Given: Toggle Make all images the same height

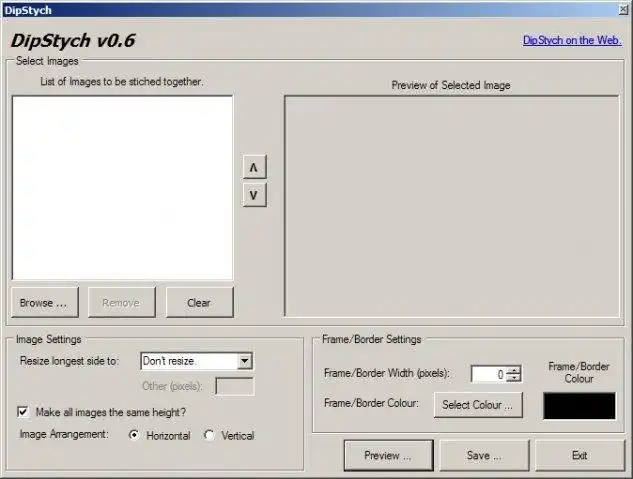Looking at the screenshot, I should 23,412.
